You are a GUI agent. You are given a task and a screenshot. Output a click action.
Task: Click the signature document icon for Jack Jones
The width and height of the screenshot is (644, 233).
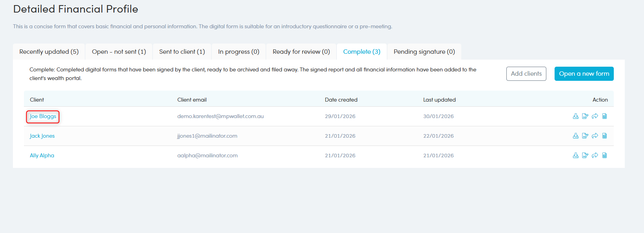point(585,136)
